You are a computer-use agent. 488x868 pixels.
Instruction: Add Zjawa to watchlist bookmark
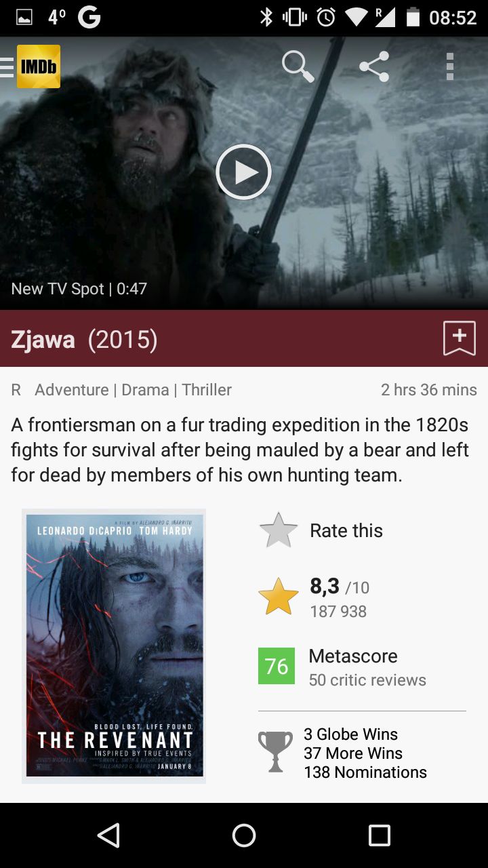[460, 338]
